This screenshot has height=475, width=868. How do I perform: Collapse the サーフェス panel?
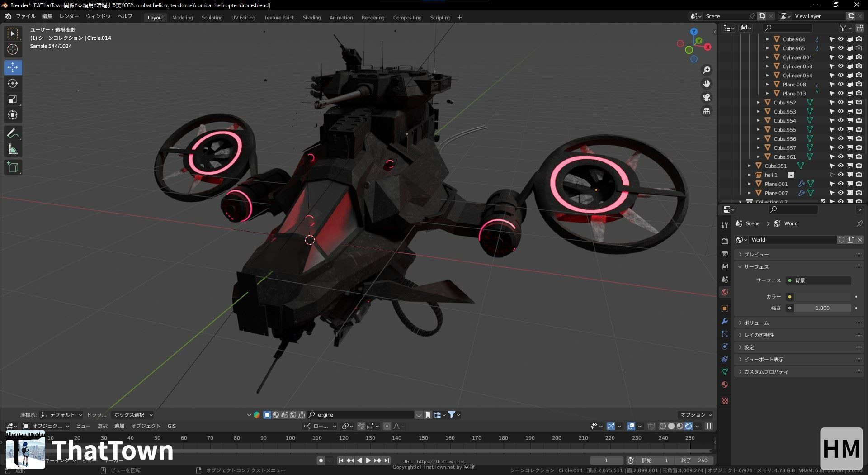pos(799,267)
